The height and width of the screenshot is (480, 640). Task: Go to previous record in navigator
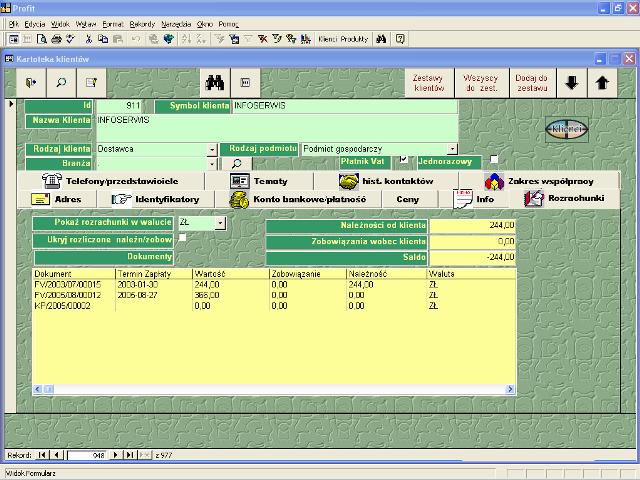coord(57,455)
